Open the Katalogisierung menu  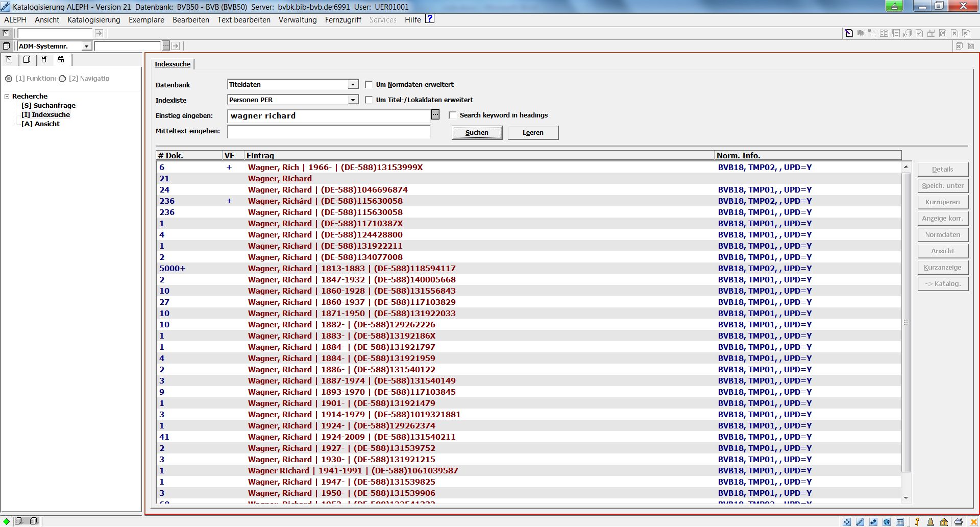[93, 20]
